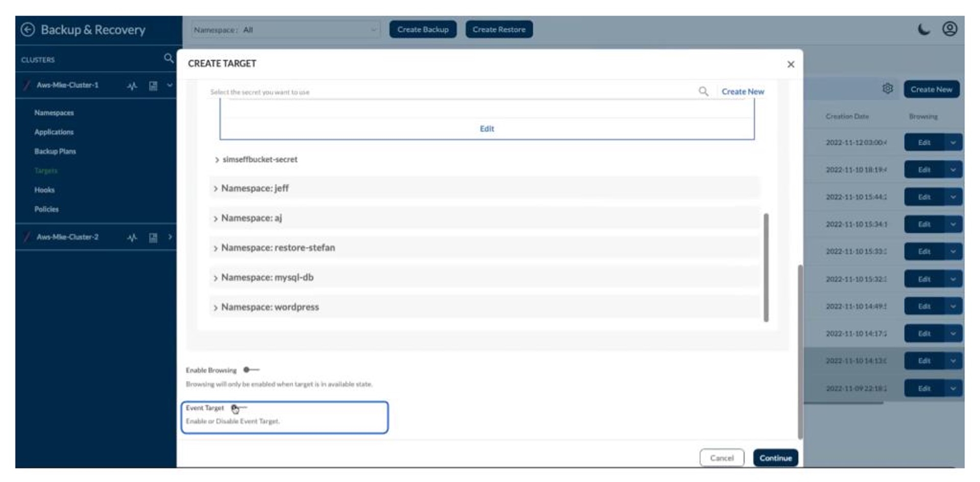
Task: Turn on the Event Target toggle
Action: 238,407
